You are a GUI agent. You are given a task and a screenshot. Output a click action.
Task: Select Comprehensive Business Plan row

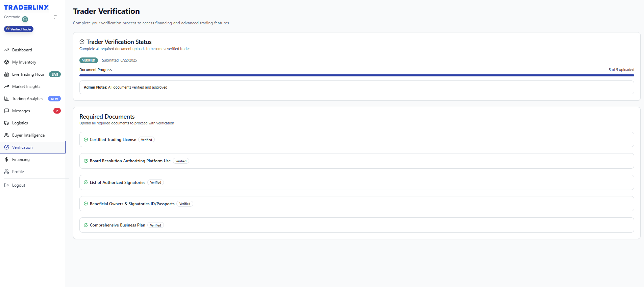click(x=356, y=225)
